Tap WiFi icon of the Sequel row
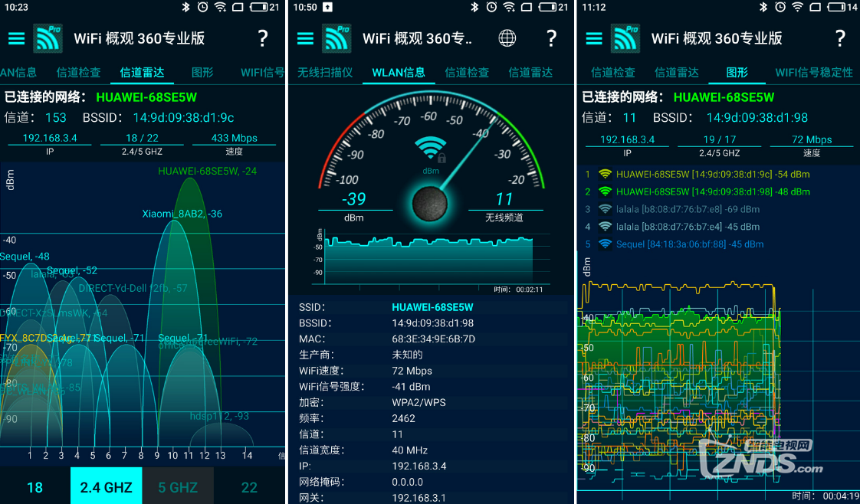The image size is (860, 504). (x=605, y=244)
